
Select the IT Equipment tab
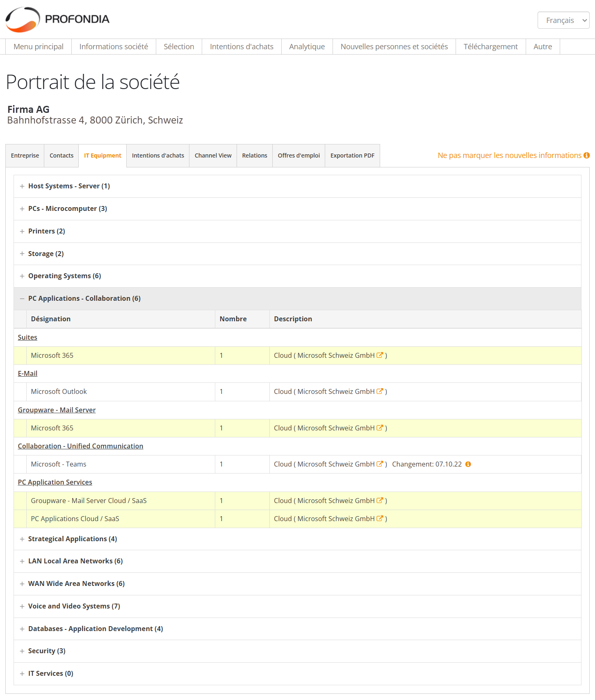point(103,156)
